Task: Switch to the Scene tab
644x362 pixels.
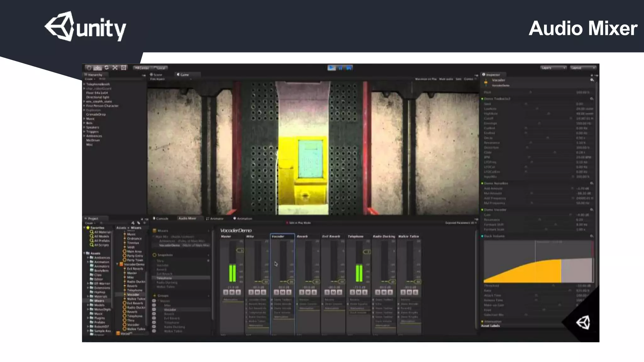Action: pos(156,75)
